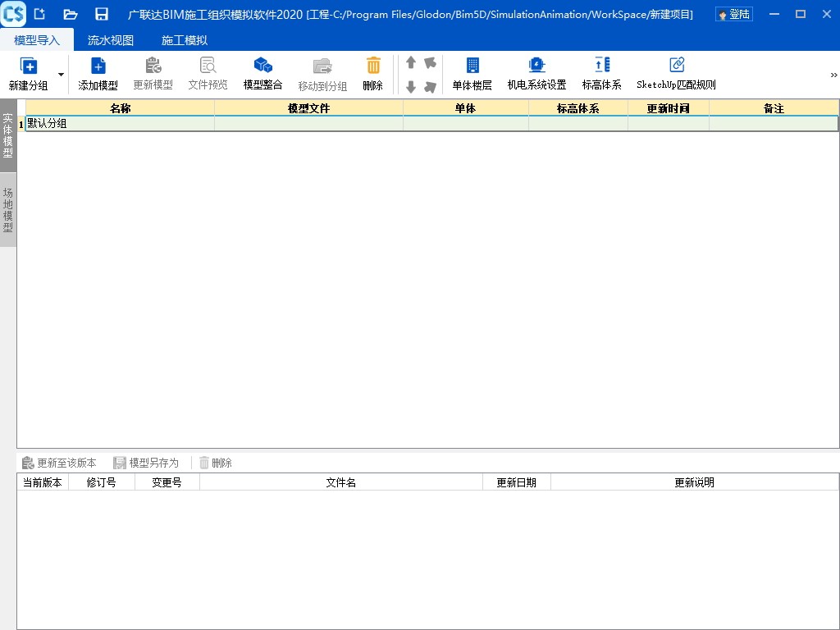Click the 登陆 login button

[x=734, y=15]
